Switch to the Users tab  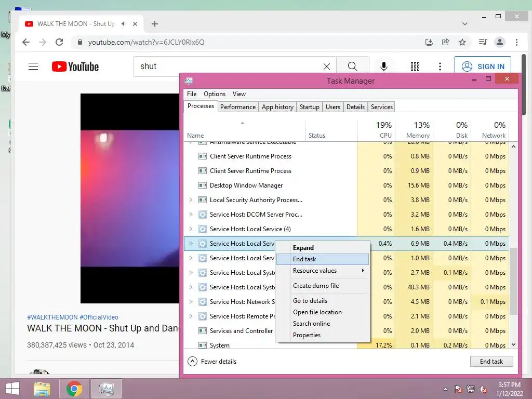[333, 107]
